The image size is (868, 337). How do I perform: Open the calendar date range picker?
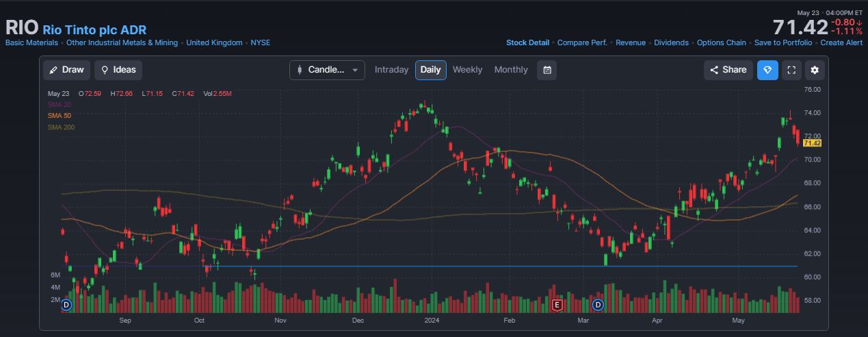547,70
